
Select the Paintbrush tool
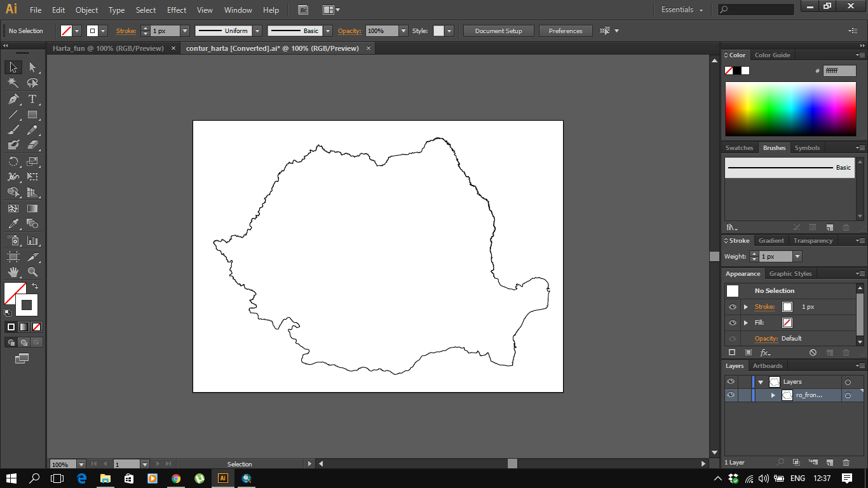tap(13, 130)
